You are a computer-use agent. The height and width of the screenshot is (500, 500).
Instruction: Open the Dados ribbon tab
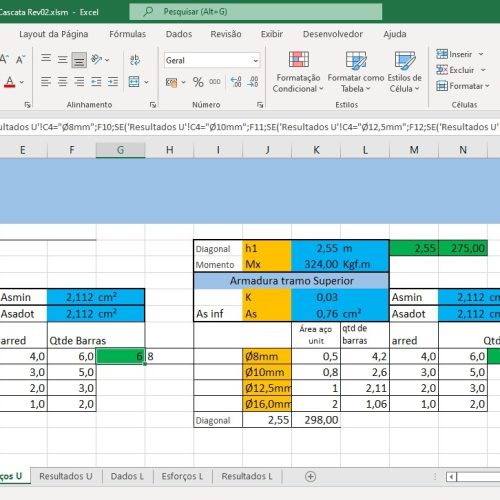point(179,34)
